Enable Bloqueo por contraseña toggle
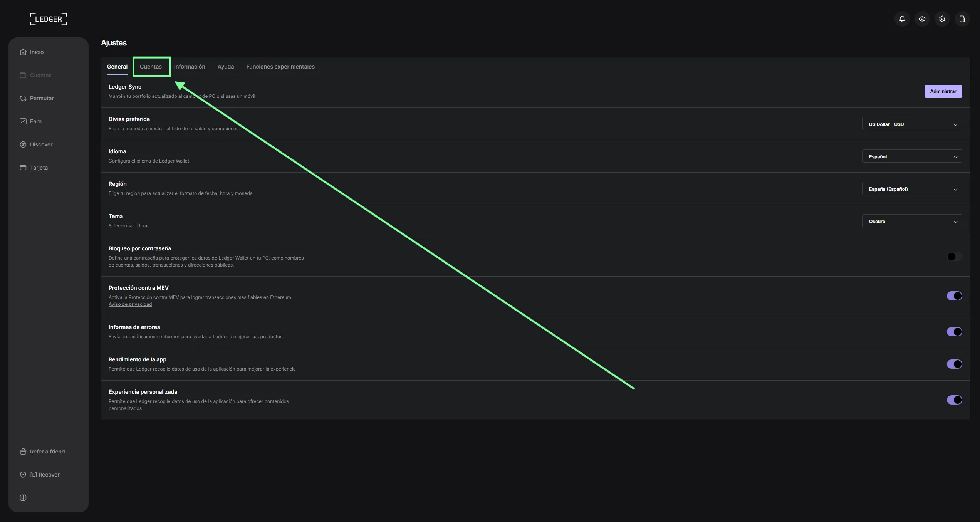The height and width of the screenshot is (522, 980). (x=954, y=257)
